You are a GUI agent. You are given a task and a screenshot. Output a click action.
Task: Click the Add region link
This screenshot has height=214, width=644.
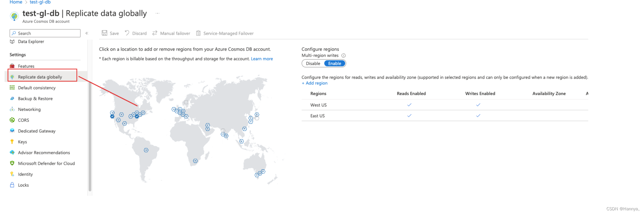pyautogui.click(x=315, y=83)
